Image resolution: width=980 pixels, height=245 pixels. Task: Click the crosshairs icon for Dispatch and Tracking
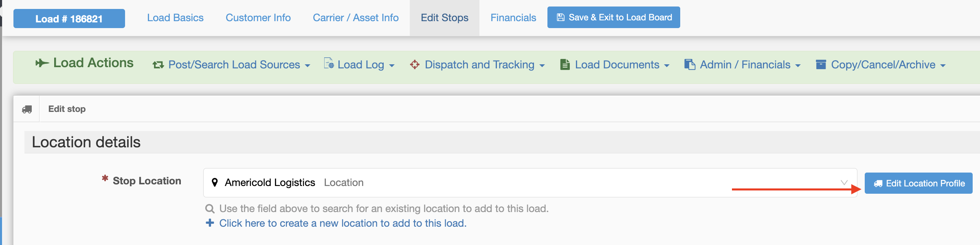pos(415,64)
